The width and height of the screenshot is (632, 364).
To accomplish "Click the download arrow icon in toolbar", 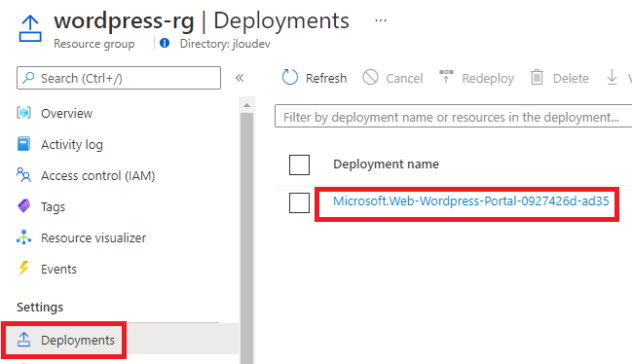I will click(612, 77).
